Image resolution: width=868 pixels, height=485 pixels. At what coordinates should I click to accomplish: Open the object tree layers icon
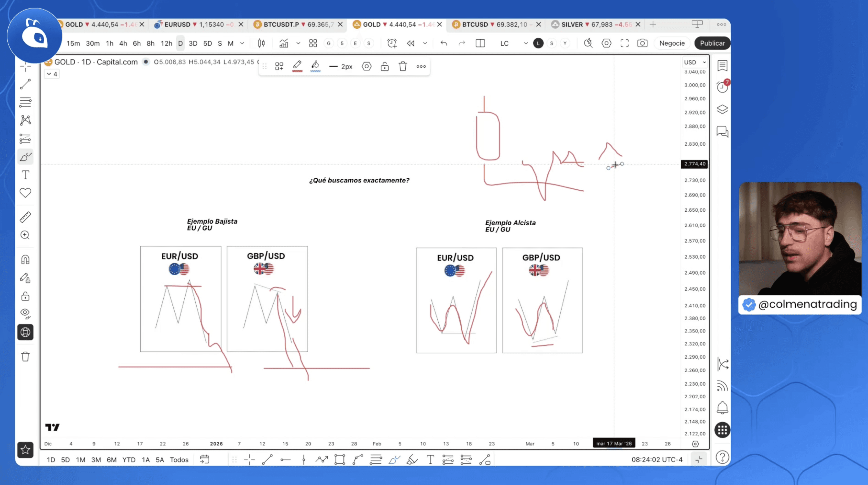(x=722, y=109)
